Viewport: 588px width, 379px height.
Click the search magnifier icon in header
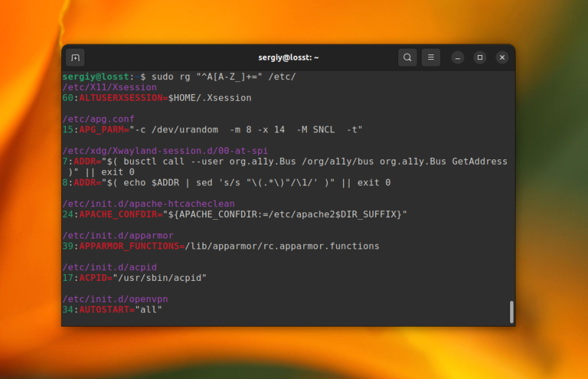coord(407,58)
